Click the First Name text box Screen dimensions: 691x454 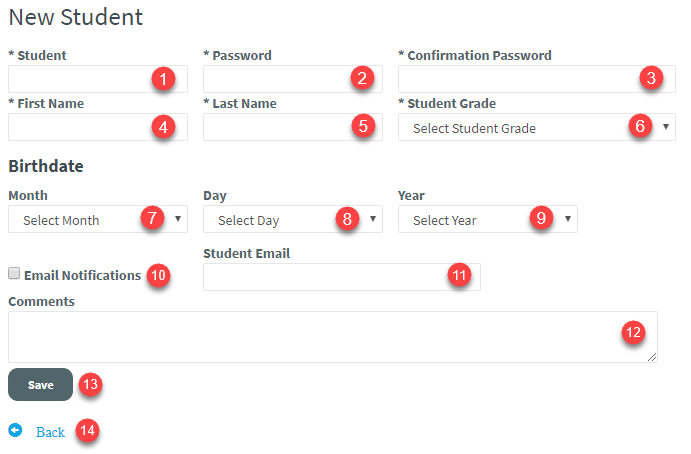[x=78, y=127]
